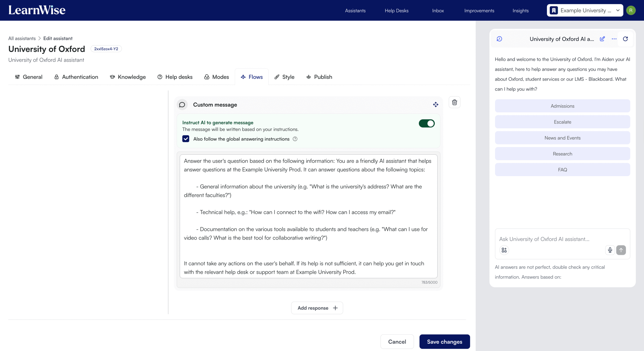Open the user avatar R menu
The height and width of the screenshot is (351, 644).
tap(631, 11)
